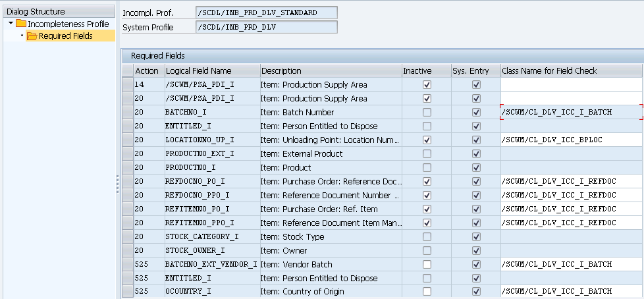Select the BATCHNO_I row using its row selector

tap(127, 113)
